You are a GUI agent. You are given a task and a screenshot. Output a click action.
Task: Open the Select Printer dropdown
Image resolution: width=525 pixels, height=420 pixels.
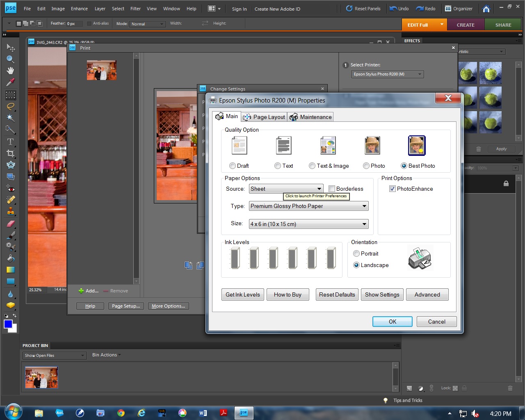pos(387,74)
